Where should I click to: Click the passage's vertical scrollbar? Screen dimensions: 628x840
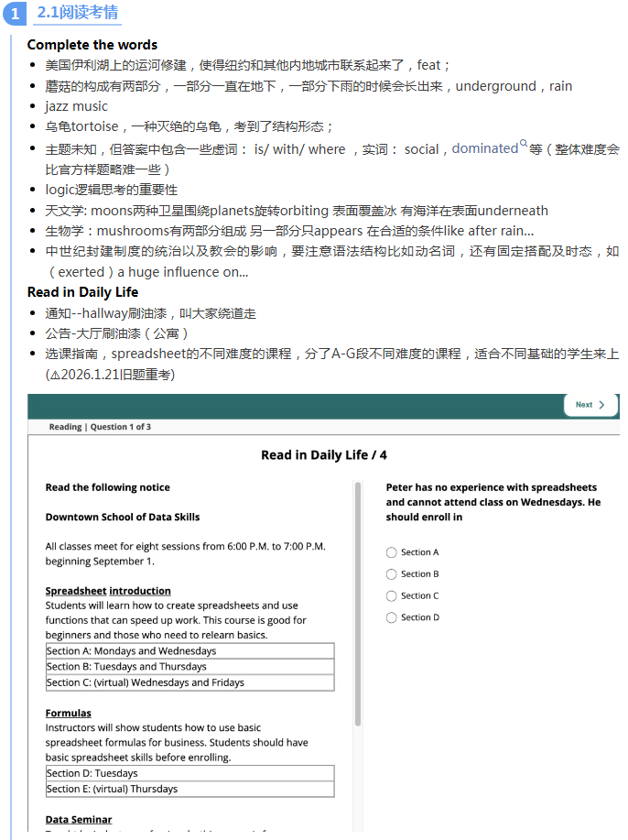click(x=357, y=605)
